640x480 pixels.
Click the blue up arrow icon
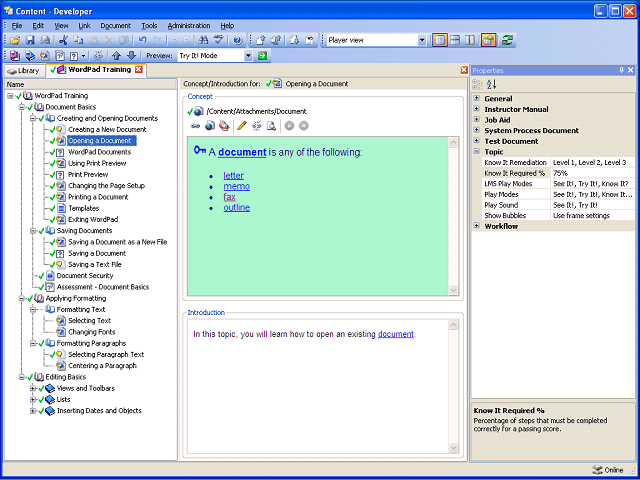pos(116,56)
